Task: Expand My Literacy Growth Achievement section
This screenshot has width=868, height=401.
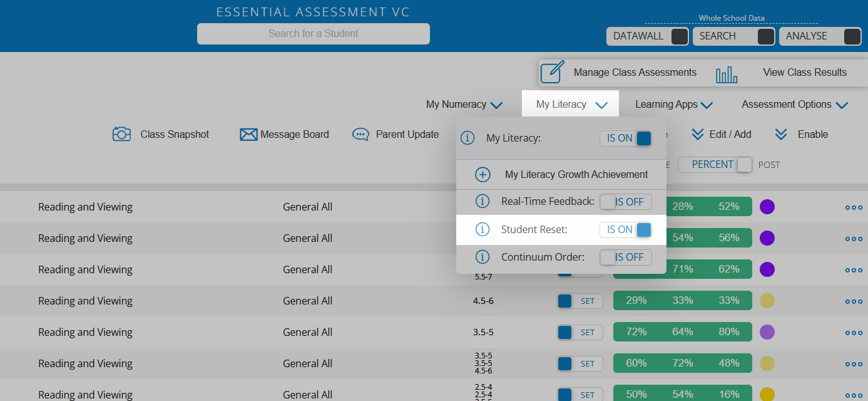Action: (x=561, y=174)
